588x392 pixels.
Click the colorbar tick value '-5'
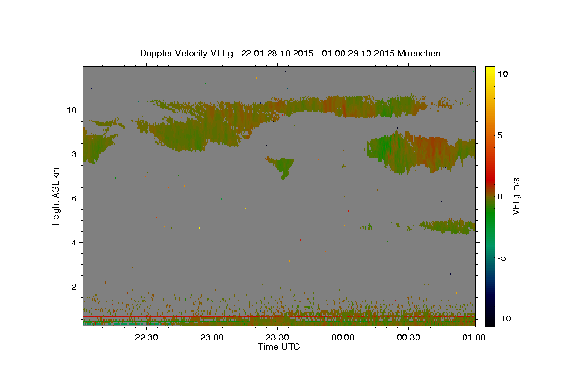502,258
